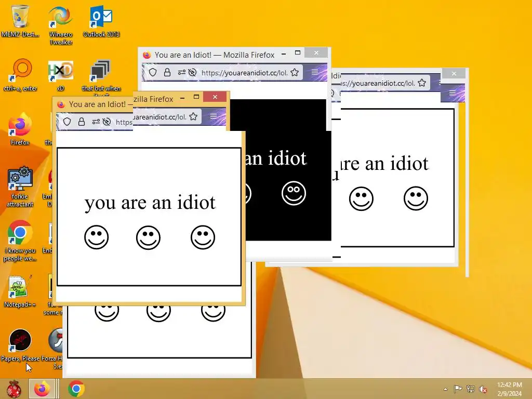Open the Firefox desktop shortcut
This screenshot has height=399, width=532.
point(20,129)
